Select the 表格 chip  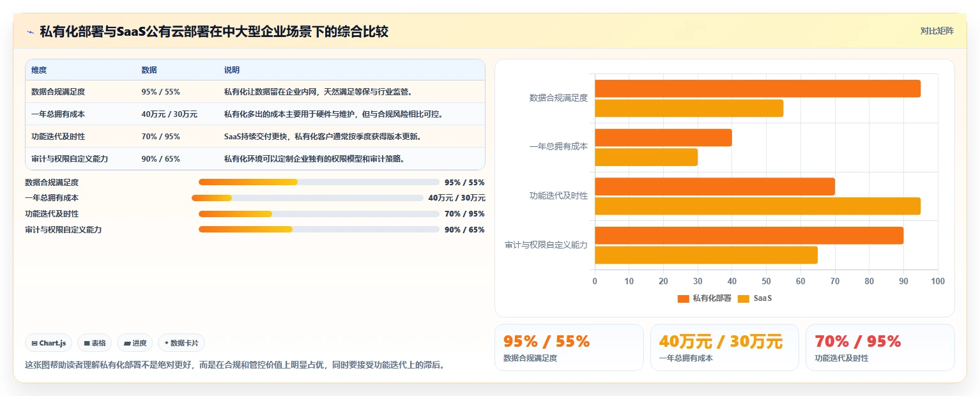95,343
